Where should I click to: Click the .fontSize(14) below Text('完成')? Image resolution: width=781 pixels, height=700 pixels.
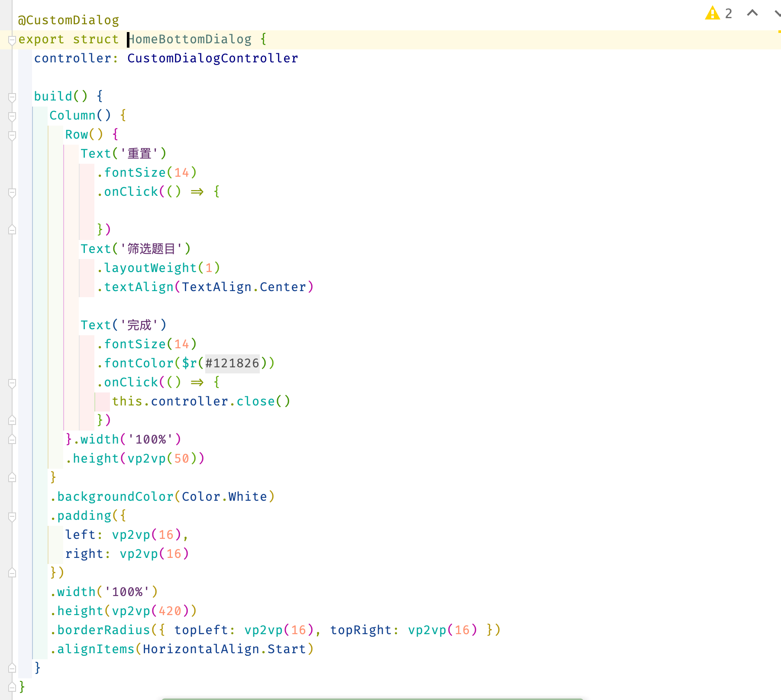pos(147,344)
